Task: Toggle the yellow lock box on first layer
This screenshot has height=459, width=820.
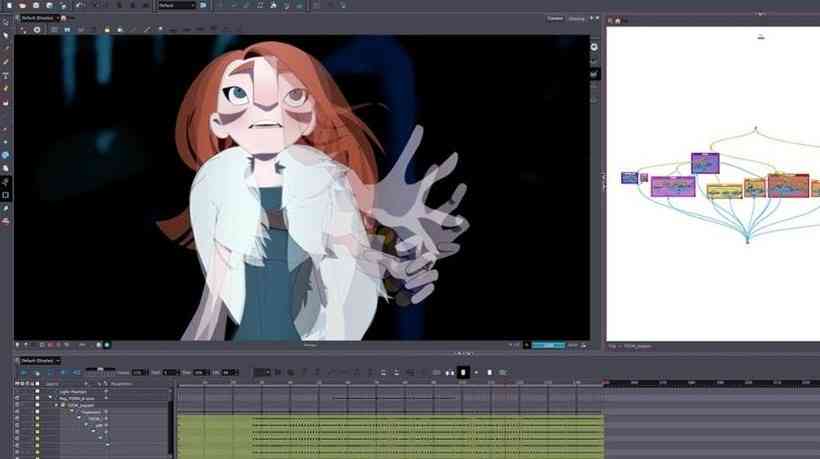Action: (x=38, y=391)
